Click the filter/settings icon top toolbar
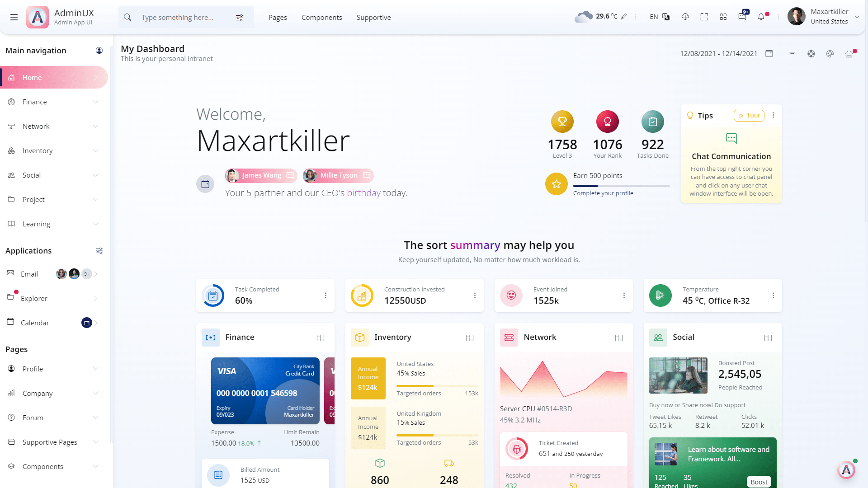 pyautogui.click(x=241, y=17)
